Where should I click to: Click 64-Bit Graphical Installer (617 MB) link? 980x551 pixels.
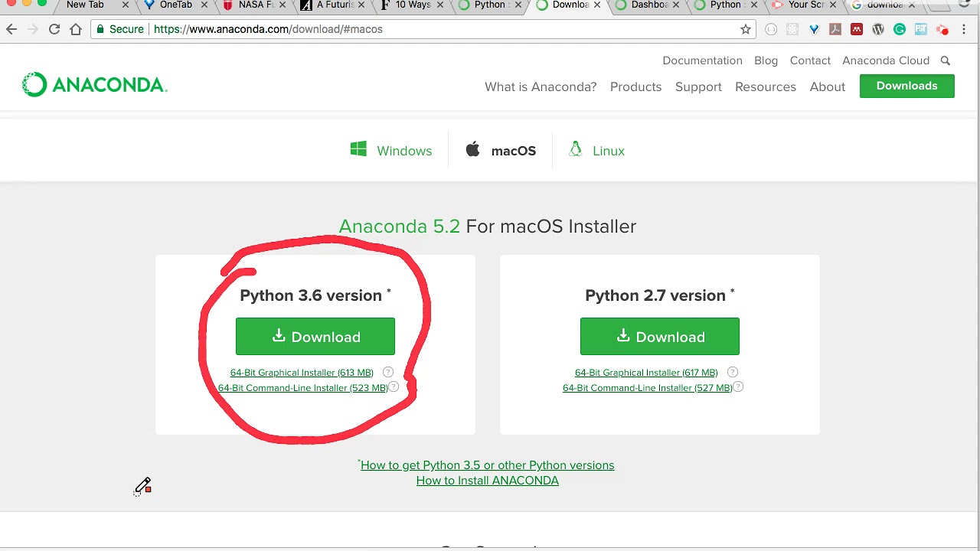point(646,373)
